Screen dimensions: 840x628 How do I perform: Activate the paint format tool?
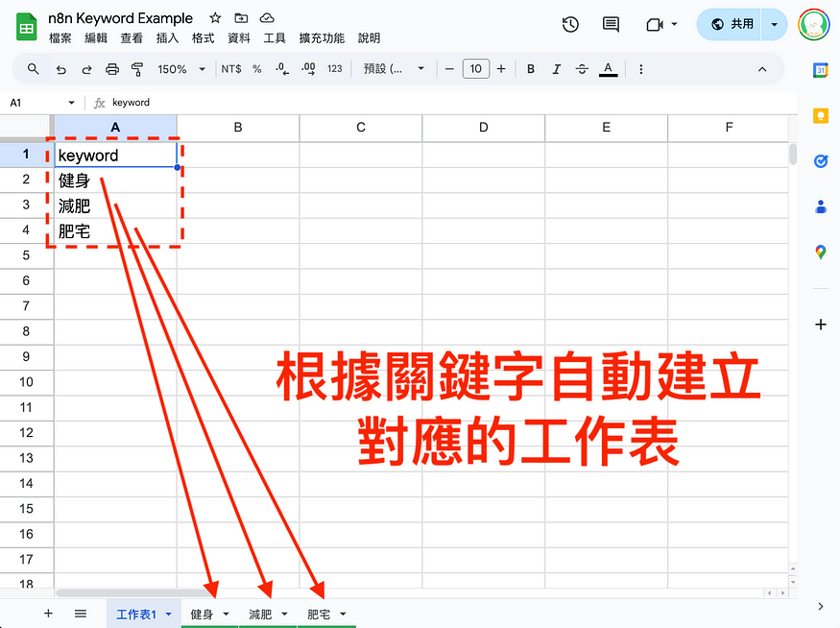pos(137,69)
